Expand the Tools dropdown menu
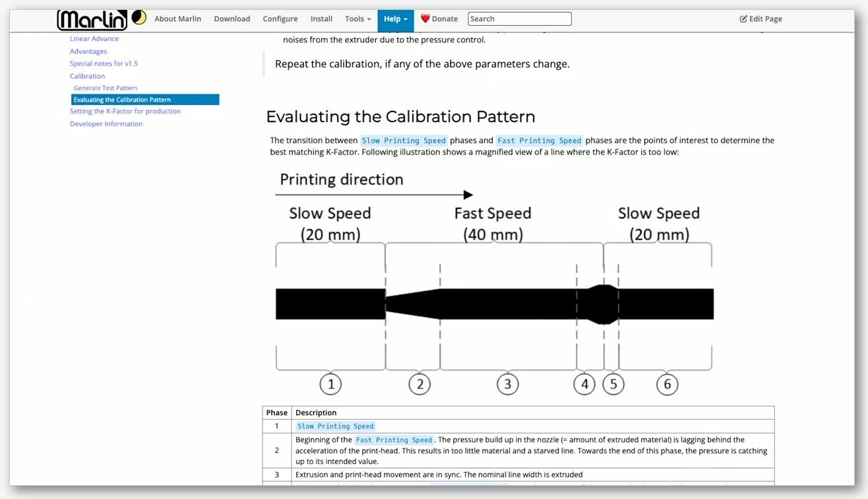868x499 pixels. 357,19
